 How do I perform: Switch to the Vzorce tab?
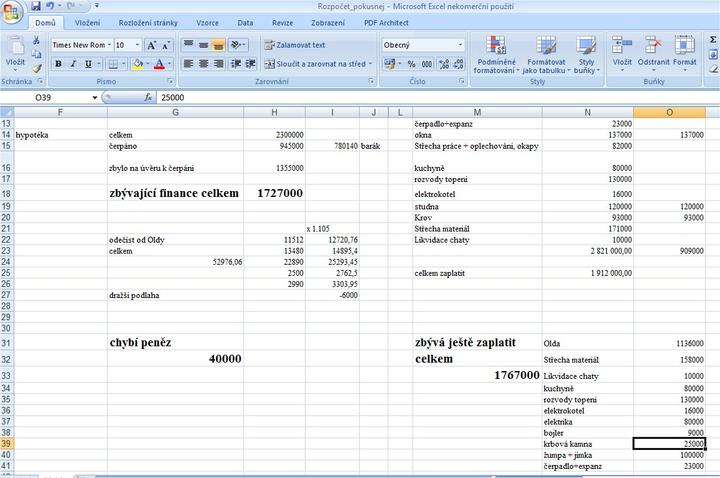(x=207, y=21)
